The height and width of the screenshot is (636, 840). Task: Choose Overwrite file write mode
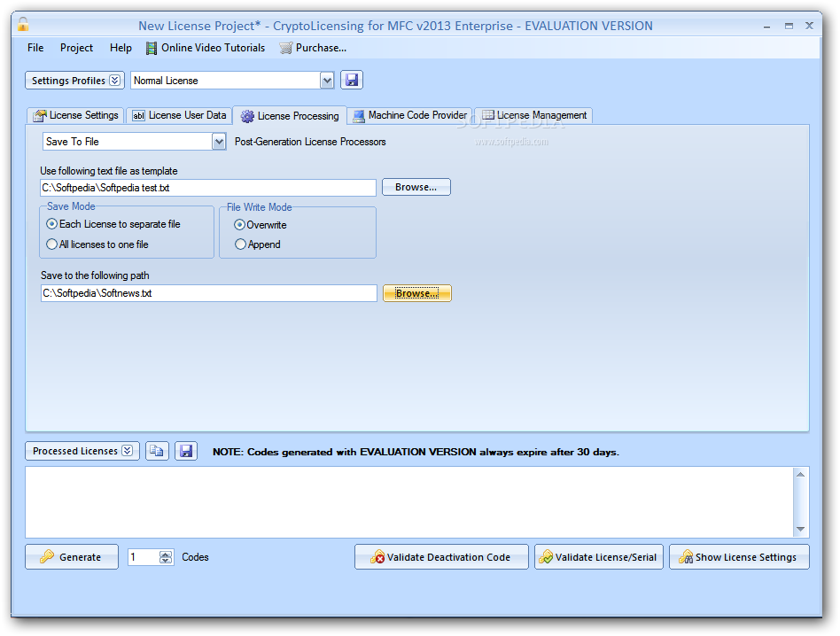[261, 225]
